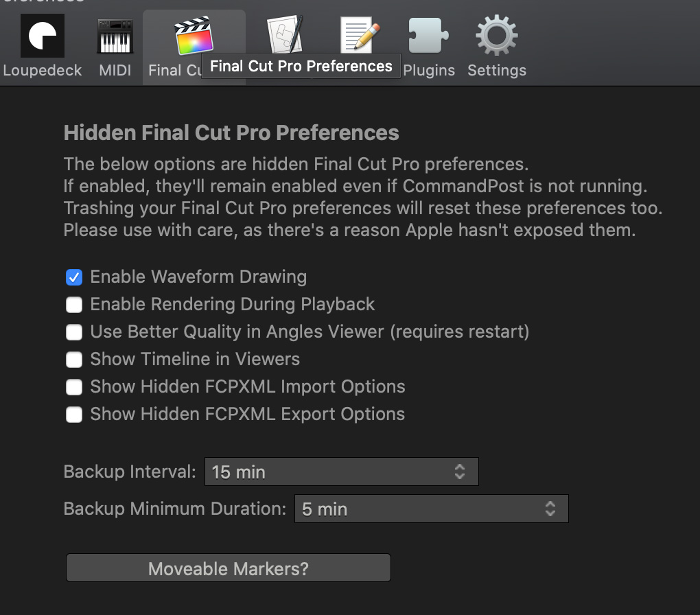Switch to the MIDI tab label
The height and width of the screenshot is (615, 700).
(x=115, y=70)
